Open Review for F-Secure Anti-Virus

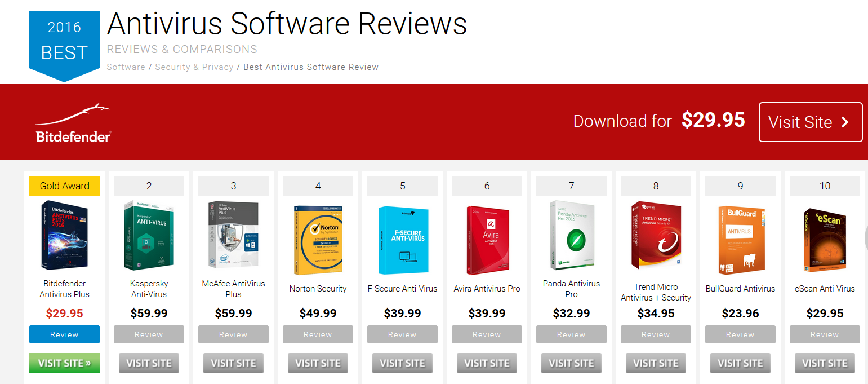pyautogui.click(x=402, y=334)
